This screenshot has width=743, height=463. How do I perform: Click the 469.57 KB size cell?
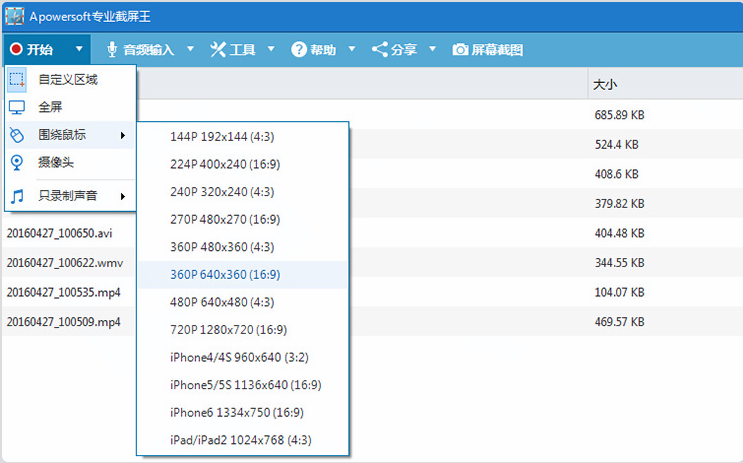click(619, 322)
